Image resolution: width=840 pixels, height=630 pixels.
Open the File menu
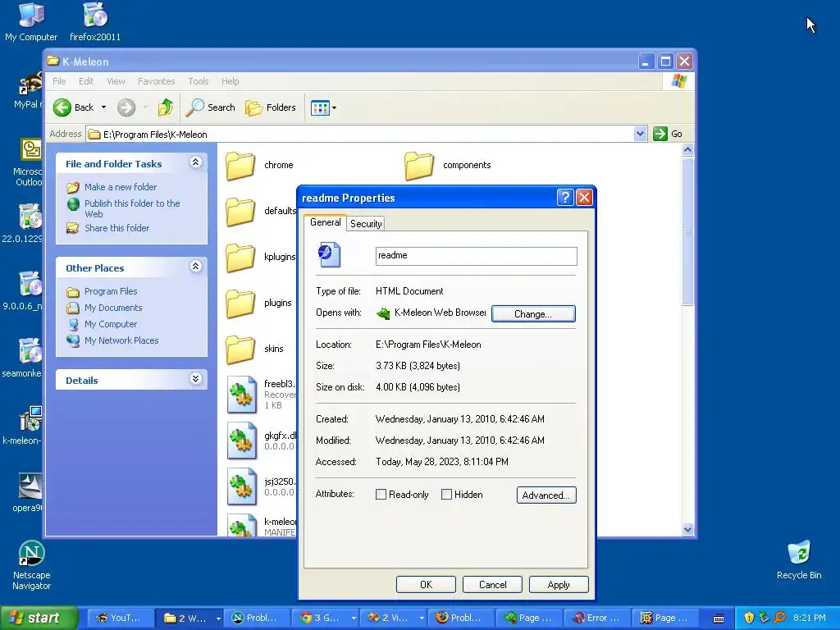[59, 81]
